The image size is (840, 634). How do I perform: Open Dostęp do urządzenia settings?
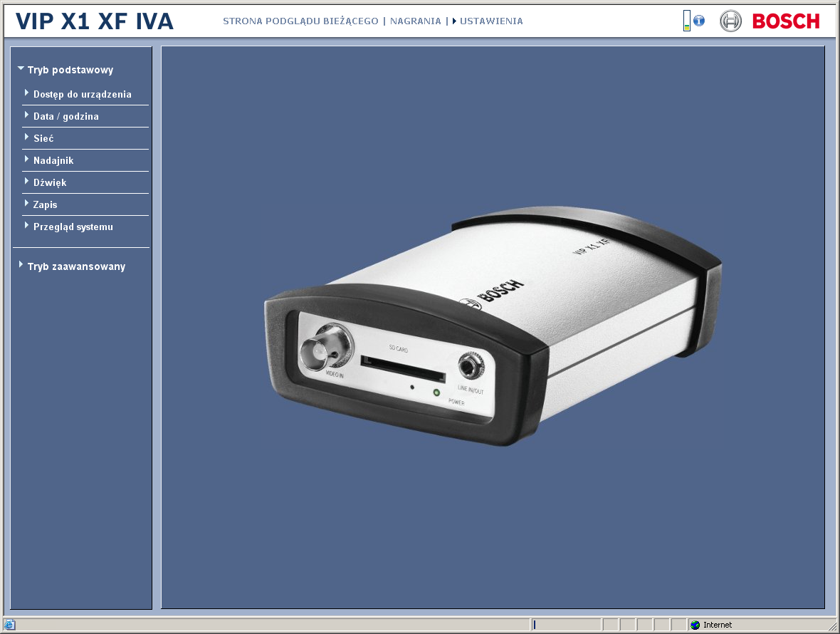(83, 94)
